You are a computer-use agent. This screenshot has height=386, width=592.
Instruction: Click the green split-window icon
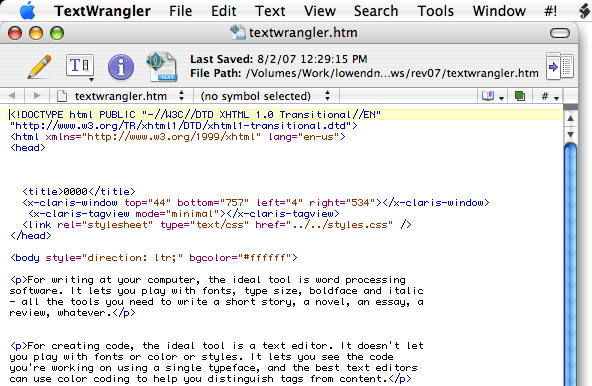520,96
